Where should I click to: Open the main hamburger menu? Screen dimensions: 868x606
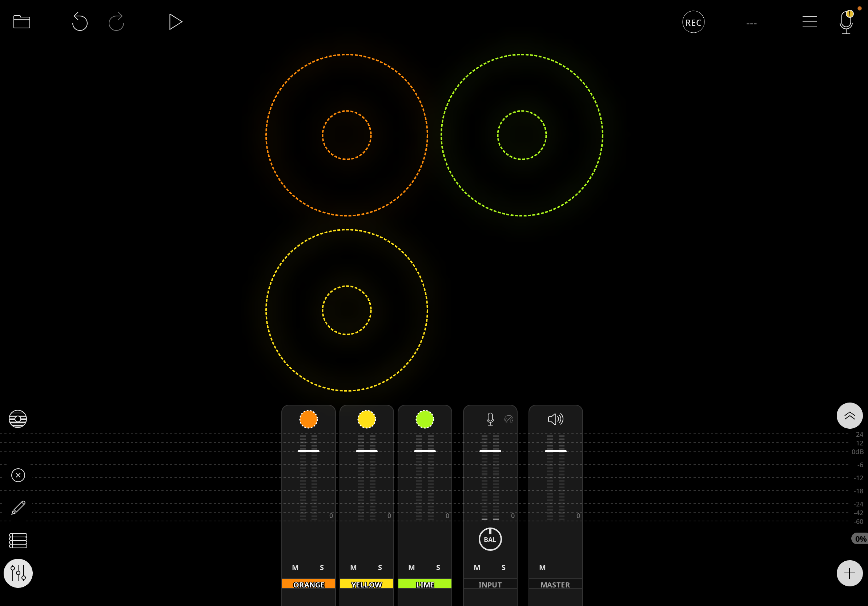(810, 22)
